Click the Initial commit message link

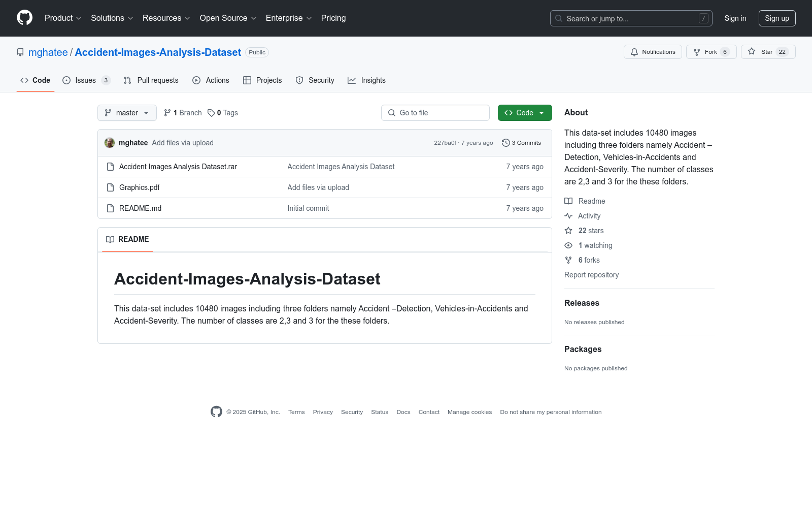click(x=308, y=208)
